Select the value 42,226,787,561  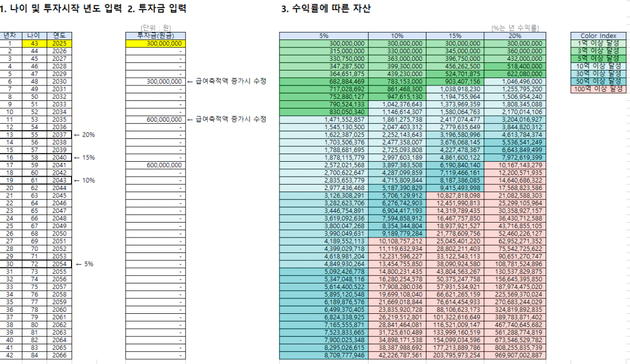[397, 355]
